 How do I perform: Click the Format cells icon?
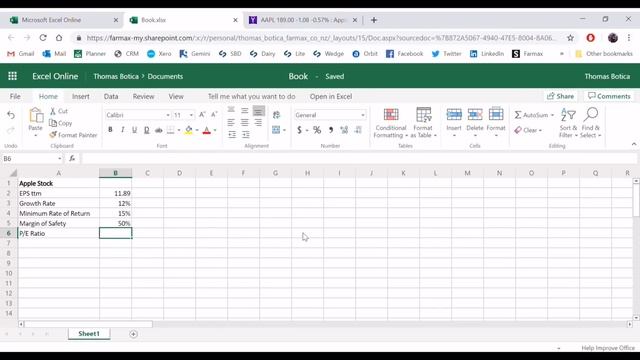(496, 114)
